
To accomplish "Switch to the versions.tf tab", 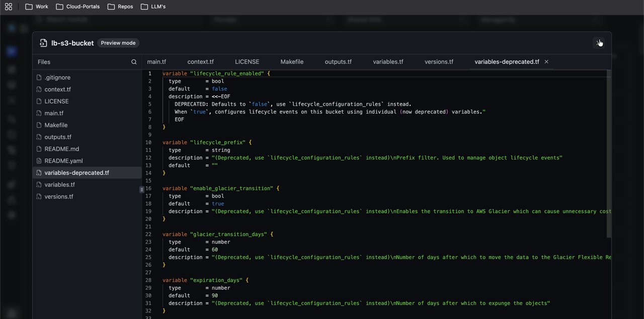I will point(439,62).
